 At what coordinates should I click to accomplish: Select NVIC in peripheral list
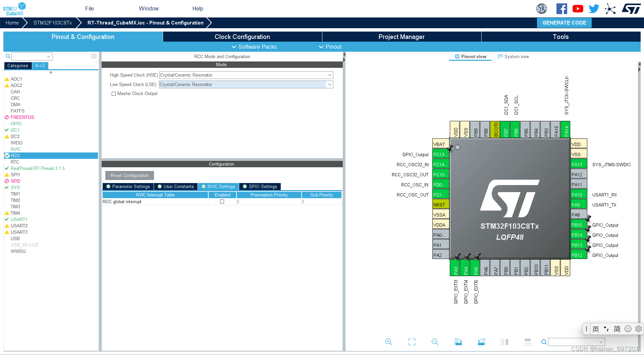tap(15, 149)
